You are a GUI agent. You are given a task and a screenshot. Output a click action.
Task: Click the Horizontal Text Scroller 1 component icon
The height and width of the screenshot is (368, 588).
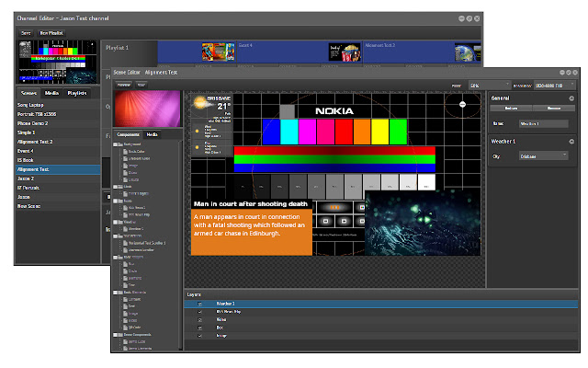pos(126,243)
